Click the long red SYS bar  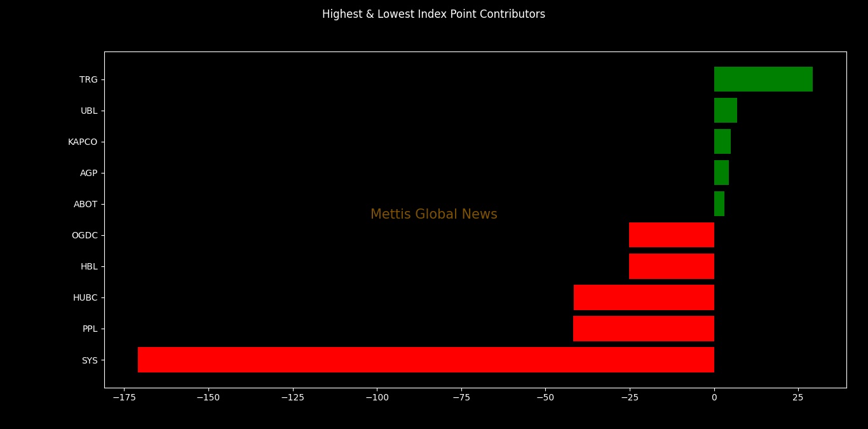[x=426, y=360]
